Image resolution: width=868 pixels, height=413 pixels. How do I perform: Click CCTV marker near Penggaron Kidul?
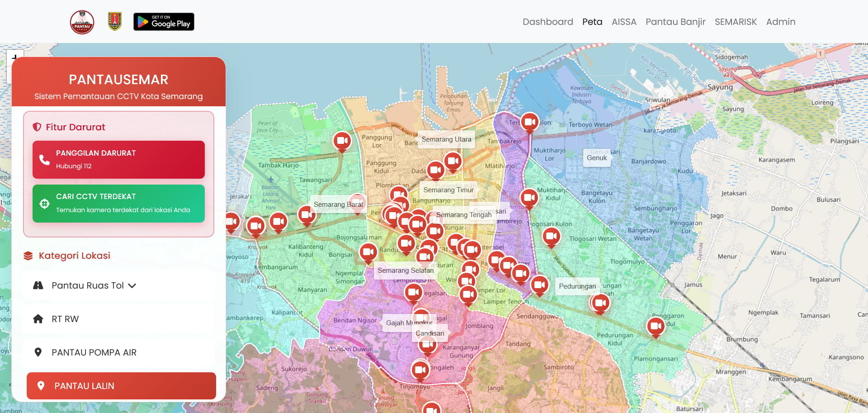click(656, 326)
